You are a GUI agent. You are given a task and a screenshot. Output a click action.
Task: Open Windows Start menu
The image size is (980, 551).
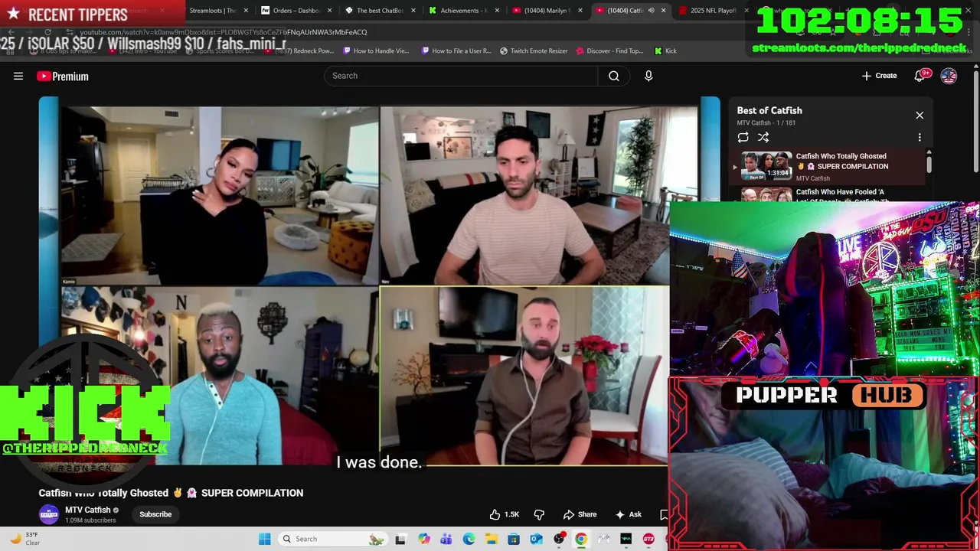(264, 539)
